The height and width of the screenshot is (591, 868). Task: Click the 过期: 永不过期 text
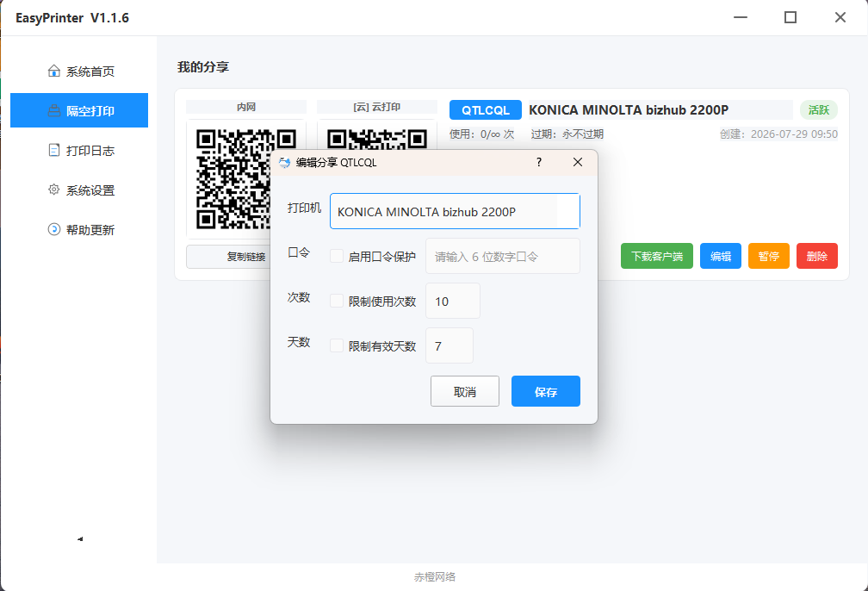click(567, 134)
